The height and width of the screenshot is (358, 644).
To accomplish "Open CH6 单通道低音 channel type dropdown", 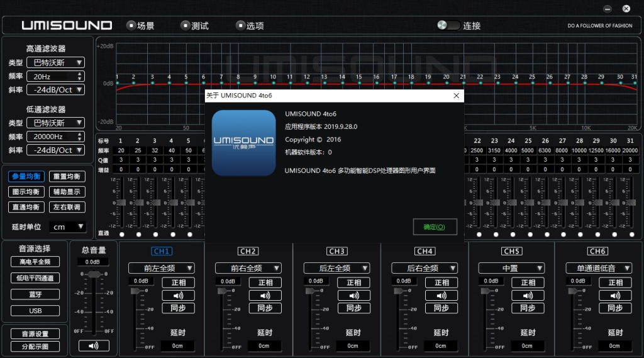I will coord(599,268).
